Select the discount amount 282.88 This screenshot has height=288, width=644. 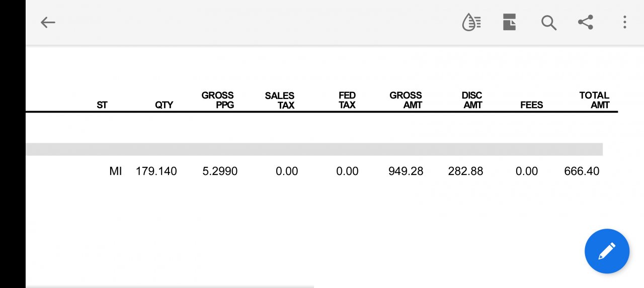pos(465,171)
